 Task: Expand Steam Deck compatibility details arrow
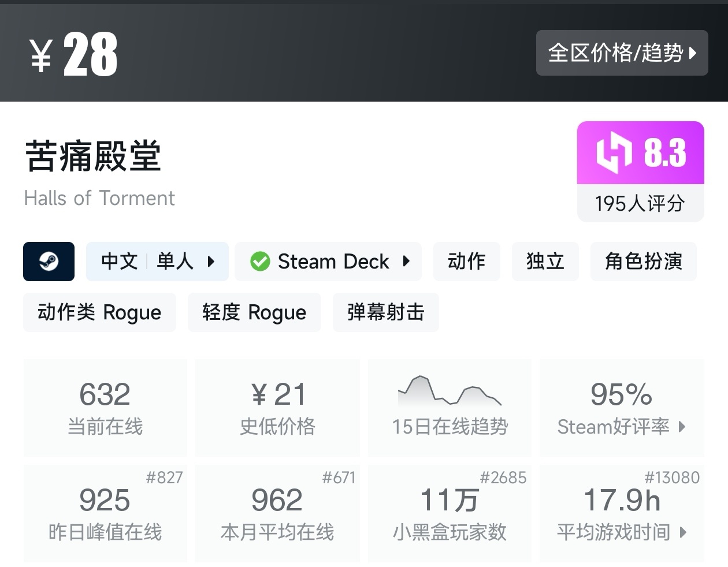[x=406, y=262]
